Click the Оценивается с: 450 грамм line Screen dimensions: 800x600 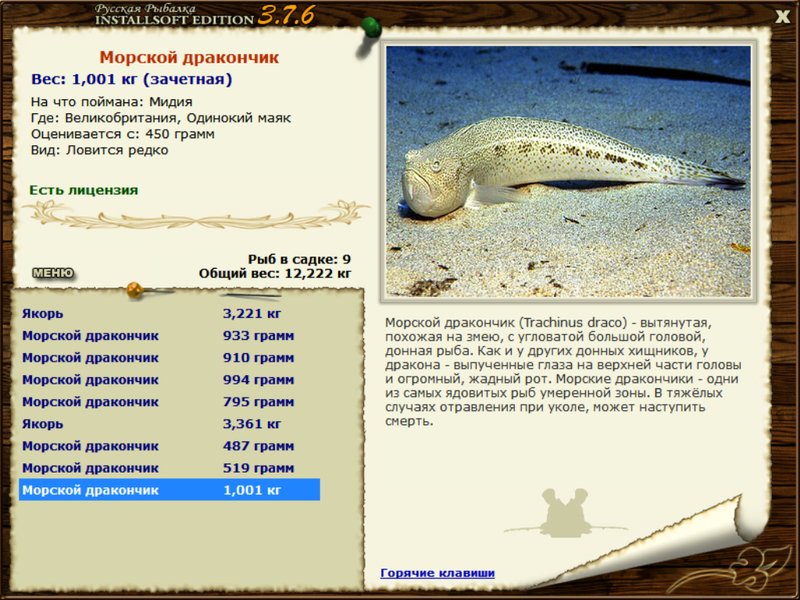tap(122, 134)
